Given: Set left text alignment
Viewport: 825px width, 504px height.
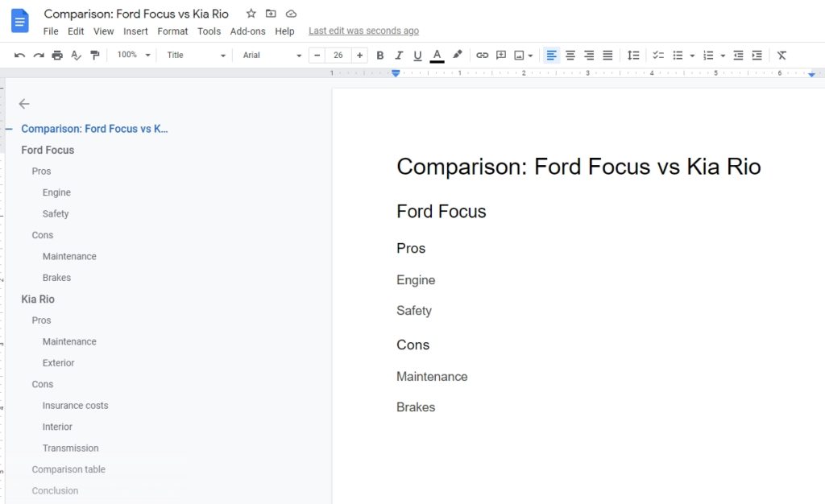Looking at the screenshot, I should point(551,56).
